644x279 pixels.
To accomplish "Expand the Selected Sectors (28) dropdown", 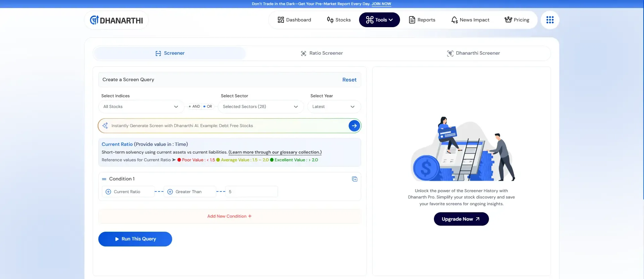I will point(260,107).
